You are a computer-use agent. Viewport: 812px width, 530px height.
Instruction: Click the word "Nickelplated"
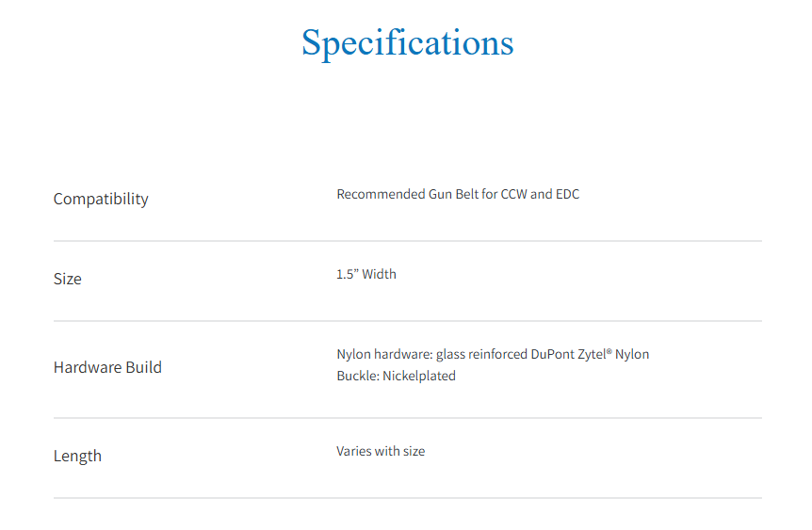[419, 377]
